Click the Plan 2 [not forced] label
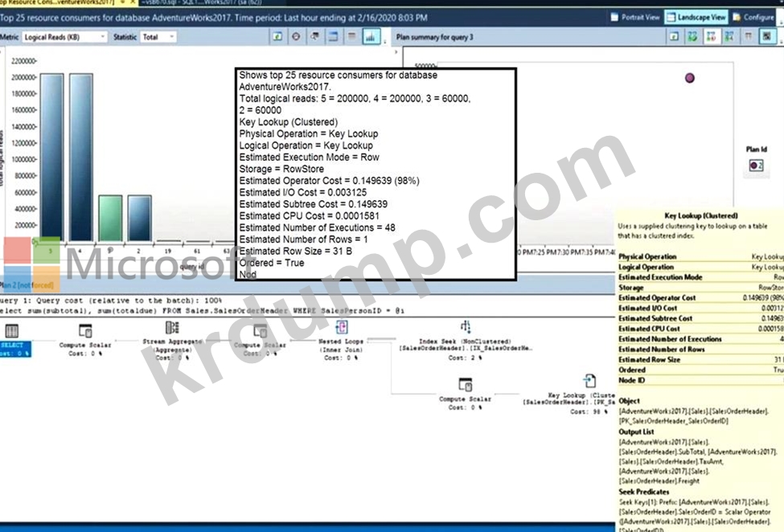Viewport: 784px width, 532px height. pyautogui.click(x=30, y=286)
